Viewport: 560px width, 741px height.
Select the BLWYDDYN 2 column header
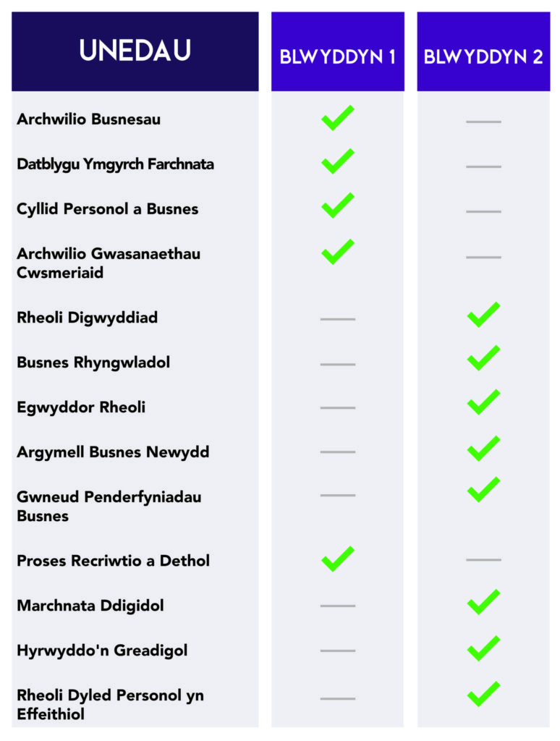point(483,57)
